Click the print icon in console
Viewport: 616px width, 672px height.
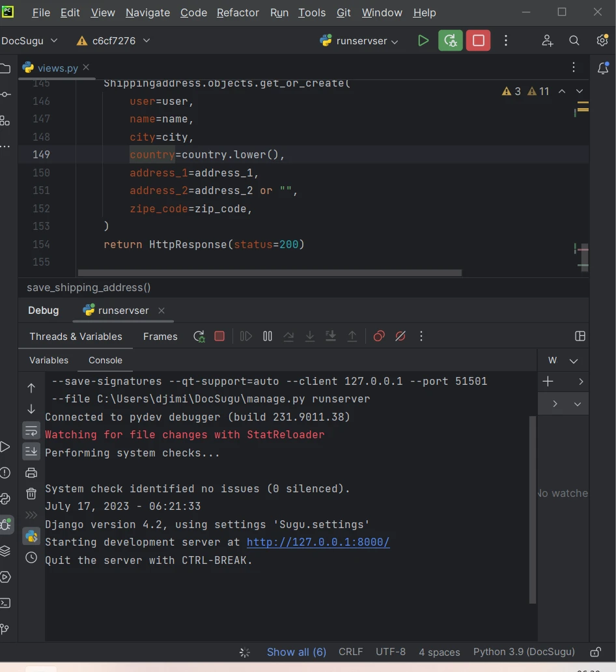[31, 473]
